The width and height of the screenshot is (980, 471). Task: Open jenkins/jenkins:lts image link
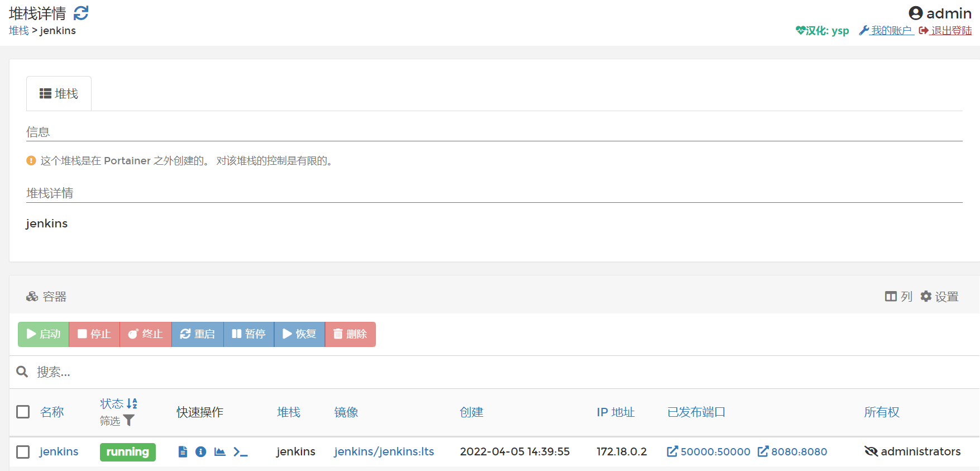point(384,451)
